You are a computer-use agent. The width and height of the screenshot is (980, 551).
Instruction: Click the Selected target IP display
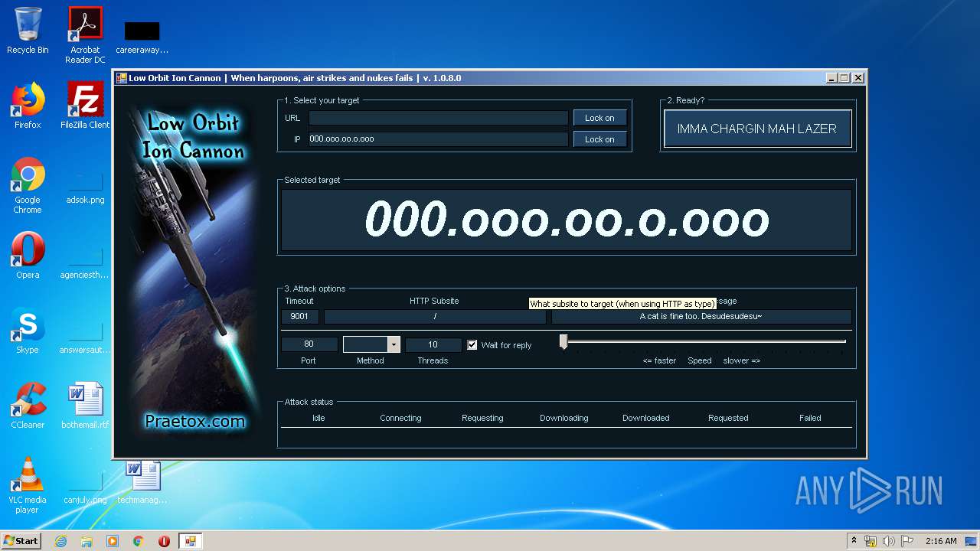coord(567,220)
